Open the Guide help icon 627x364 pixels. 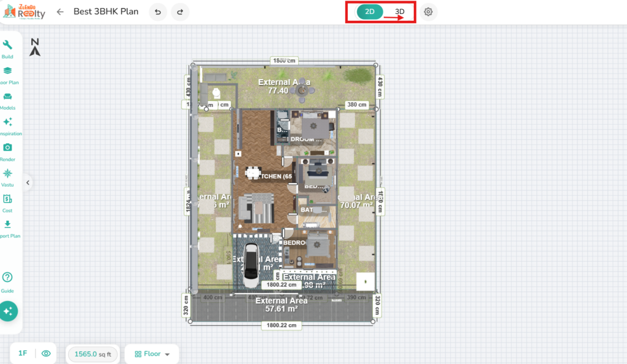8,278
